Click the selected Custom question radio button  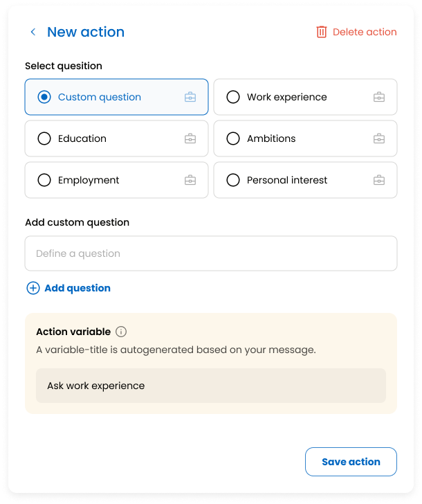(x=44, y=97)
